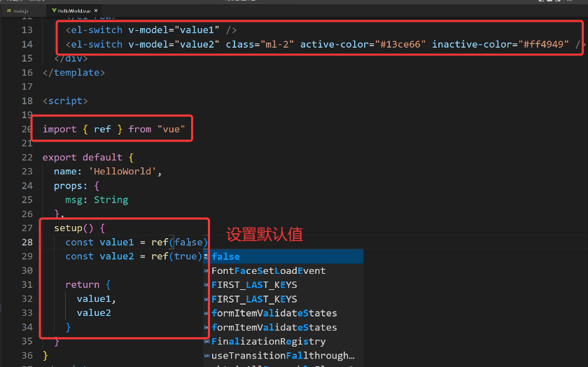Viewport: 588px width, 367px height.
Task: Click 'props:' on line 24
Action: 71,186
